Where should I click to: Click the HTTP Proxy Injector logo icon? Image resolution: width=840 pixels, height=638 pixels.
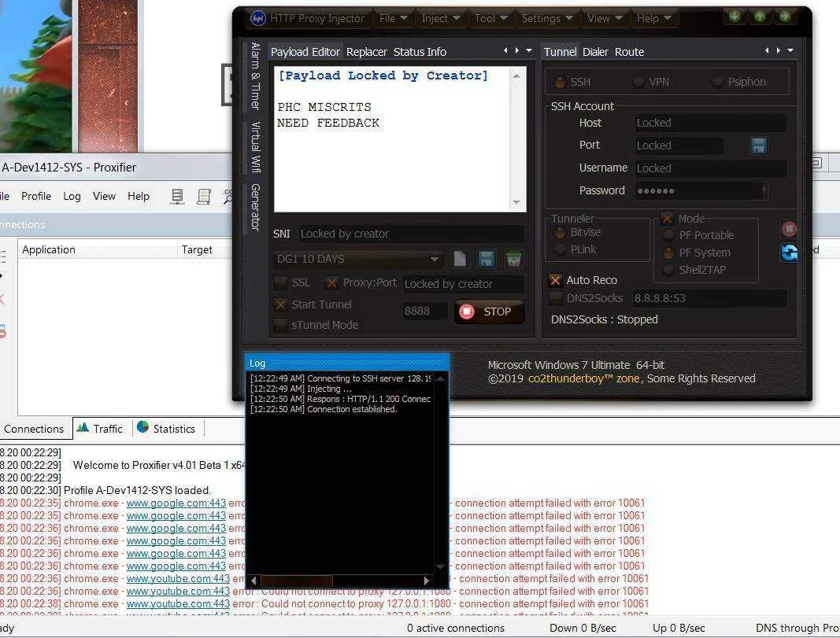(x=258, y=18)
